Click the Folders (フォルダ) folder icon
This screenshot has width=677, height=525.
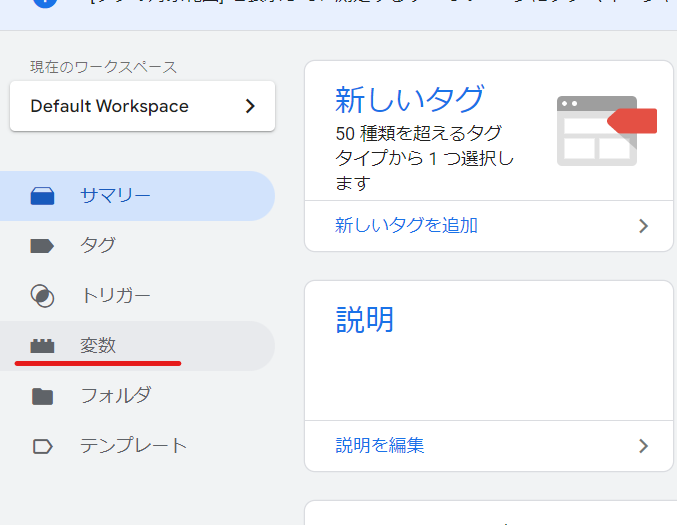click(42, 396)
